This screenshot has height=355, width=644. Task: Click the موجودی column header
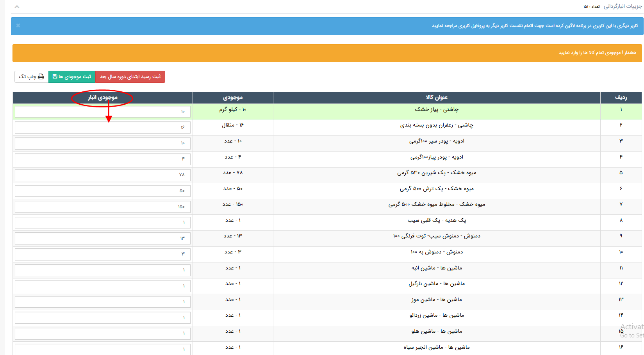tap(233, 98)
